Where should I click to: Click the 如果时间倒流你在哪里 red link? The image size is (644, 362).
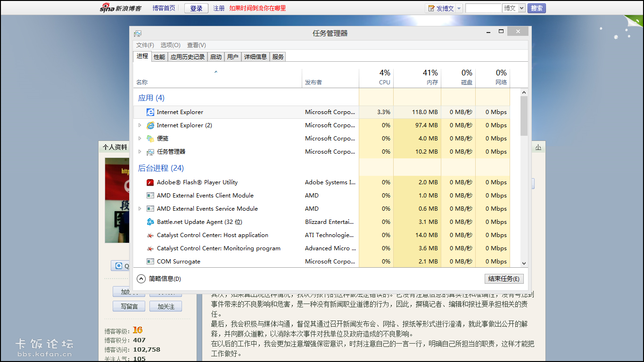[257, 8]
